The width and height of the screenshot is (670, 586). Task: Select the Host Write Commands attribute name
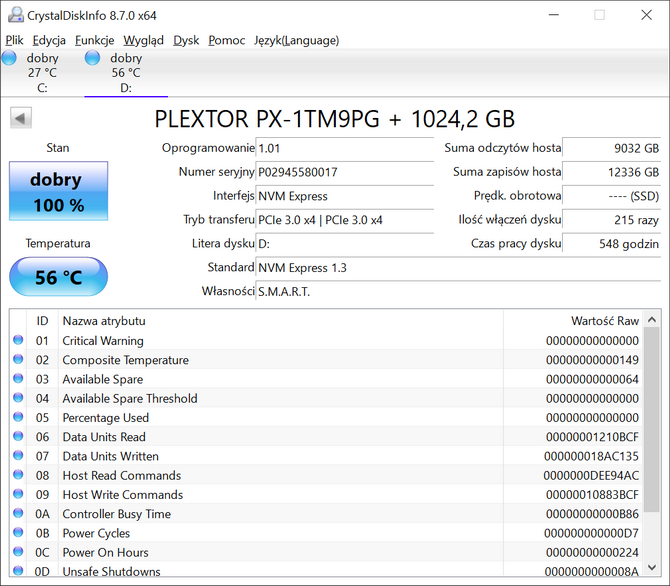point(123,495)
